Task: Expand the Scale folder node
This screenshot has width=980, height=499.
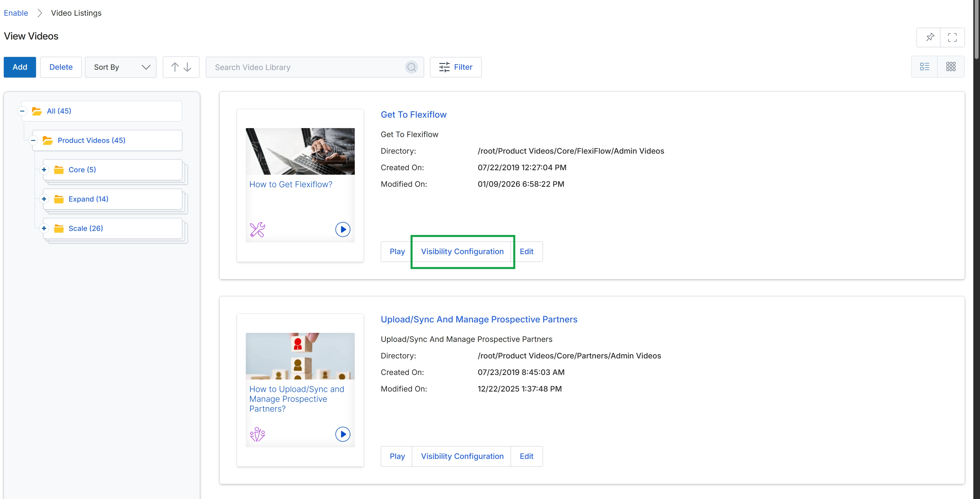Action: point(44,228)
